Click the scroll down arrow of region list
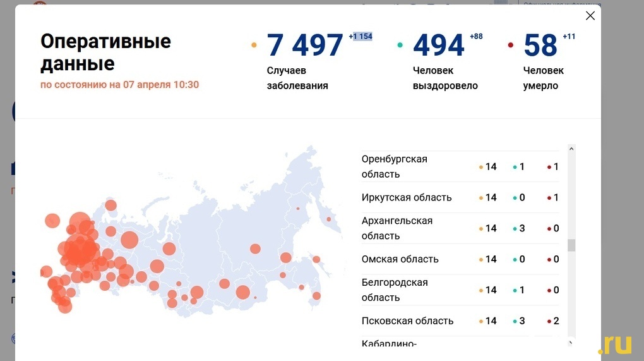The image size is (644, 361). (x=571, y=342)
